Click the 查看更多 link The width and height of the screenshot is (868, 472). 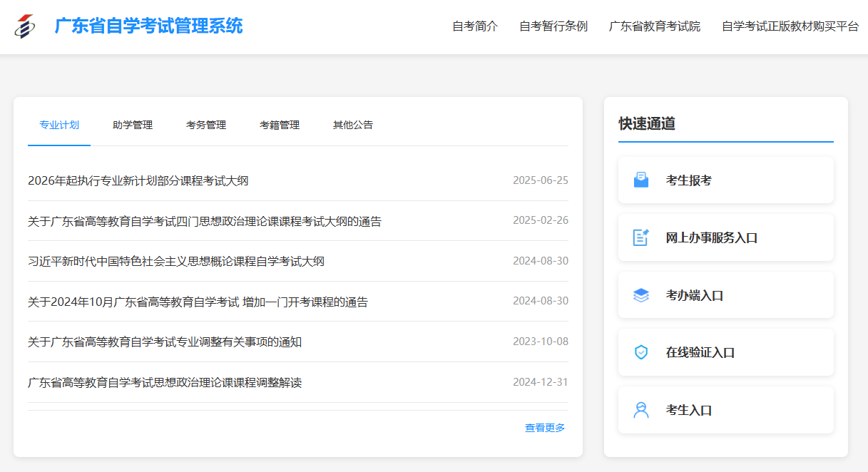click(x=545, y=428)
